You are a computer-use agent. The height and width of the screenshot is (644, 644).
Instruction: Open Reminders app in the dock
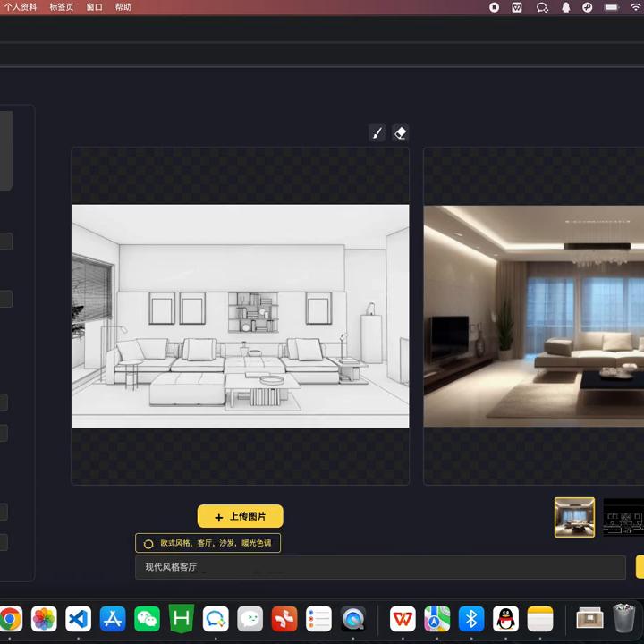[319, 618]
